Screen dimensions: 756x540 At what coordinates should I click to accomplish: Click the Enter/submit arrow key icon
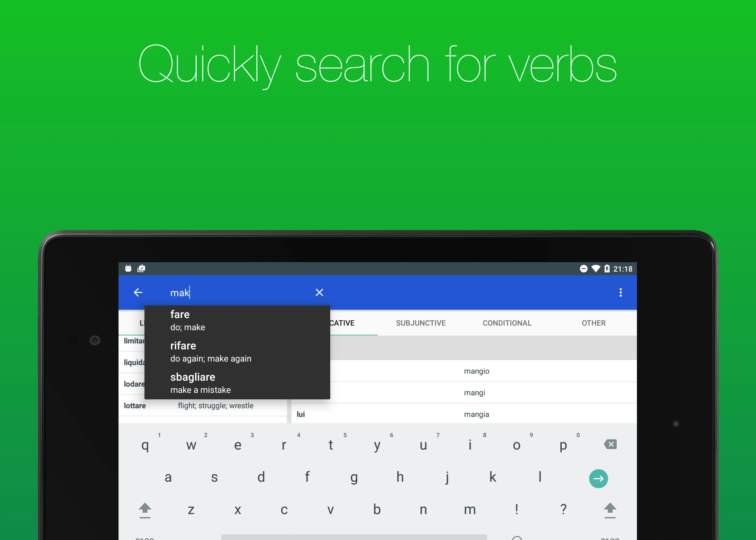coord(598,478)
